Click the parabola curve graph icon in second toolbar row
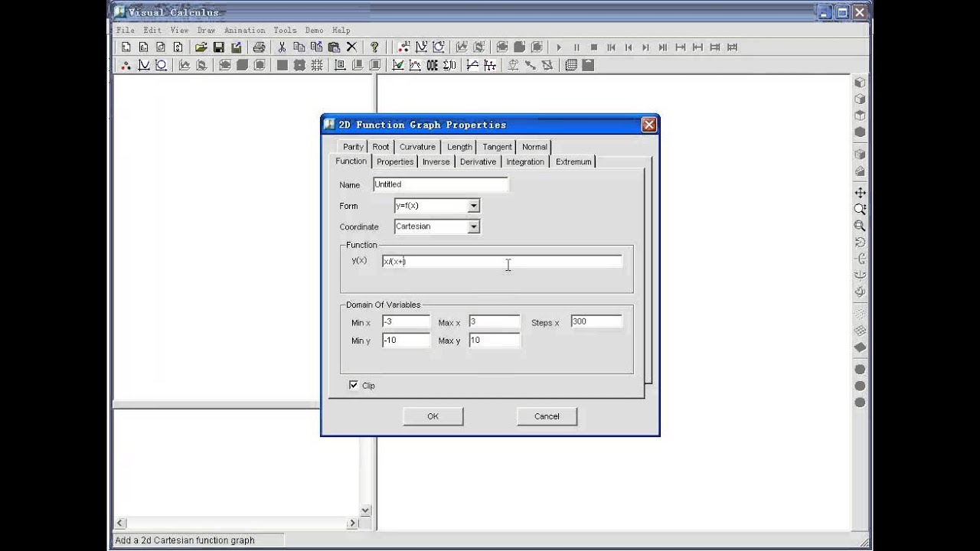Screen dimensions: 980x551 143,65
